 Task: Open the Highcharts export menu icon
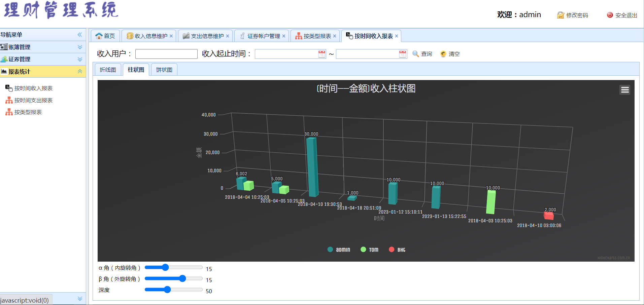pos(625,90)
